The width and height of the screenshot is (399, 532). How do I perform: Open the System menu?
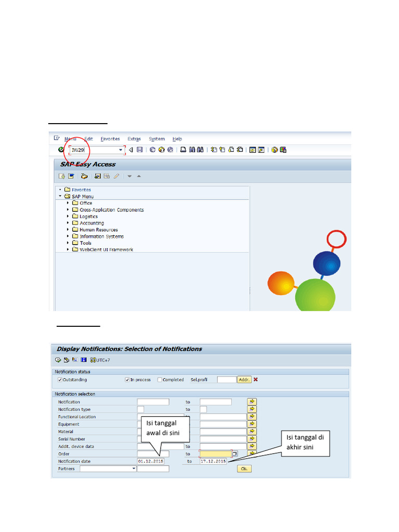click(x=157, y=139)
